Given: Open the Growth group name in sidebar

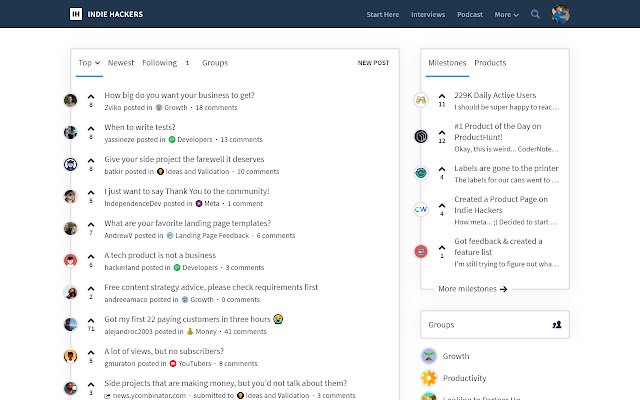Looking at the screenshot, I should tap(456, 356).
